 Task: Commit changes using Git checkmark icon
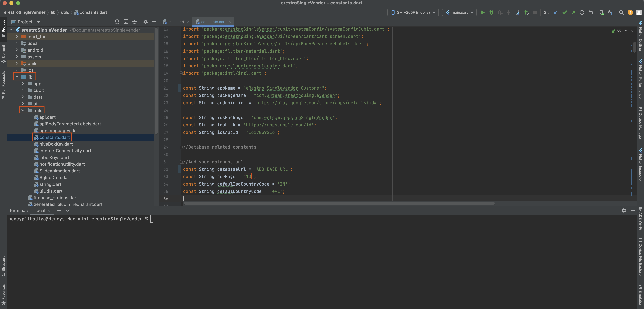coord(565,13)
